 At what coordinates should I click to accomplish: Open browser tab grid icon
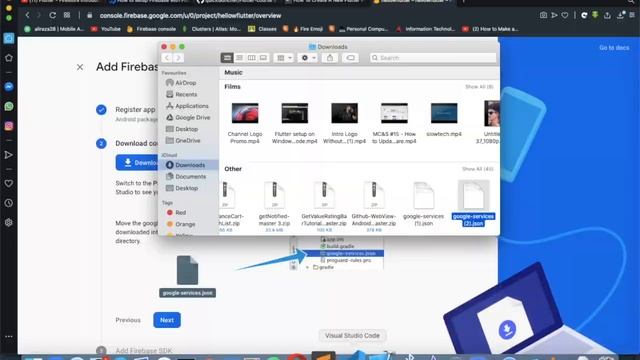pyautogui.click(x=67, y=15)
